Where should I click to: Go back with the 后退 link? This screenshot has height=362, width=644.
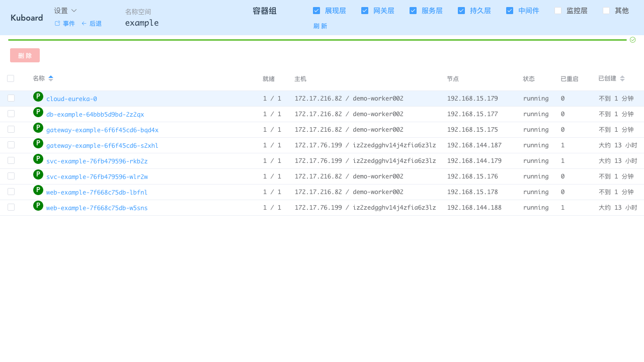coord(92,24)
